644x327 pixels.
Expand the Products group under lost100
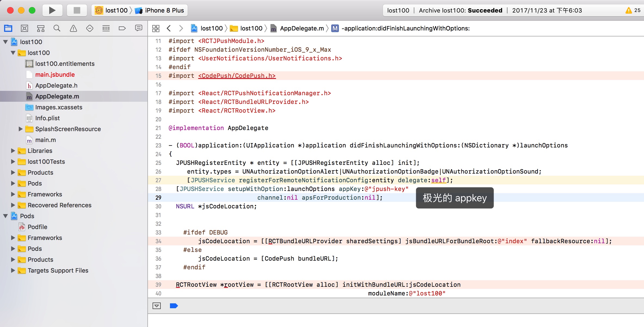click(x=13, y=172)
